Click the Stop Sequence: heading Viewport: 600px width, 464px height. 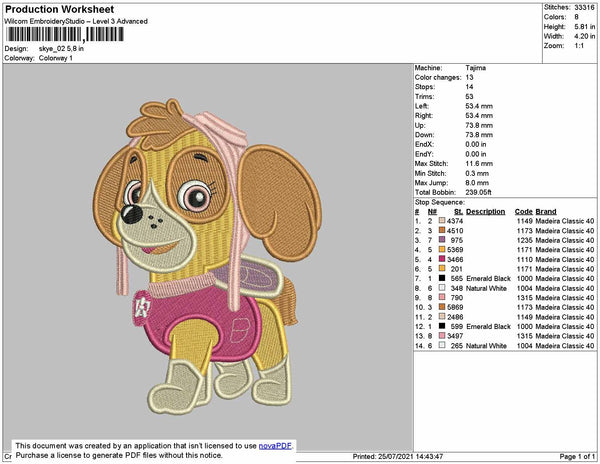(x=440, y=202)
